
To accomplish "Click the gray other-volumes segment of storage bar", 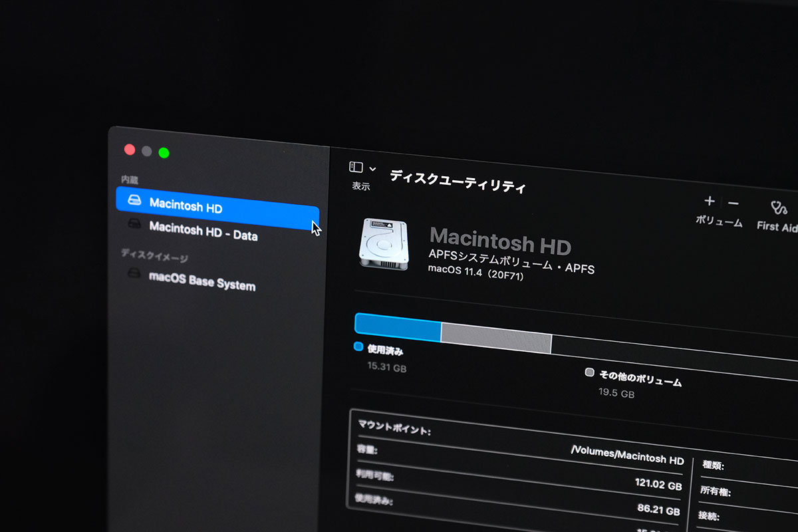I will pyautogui.click(x=496, y=339).
